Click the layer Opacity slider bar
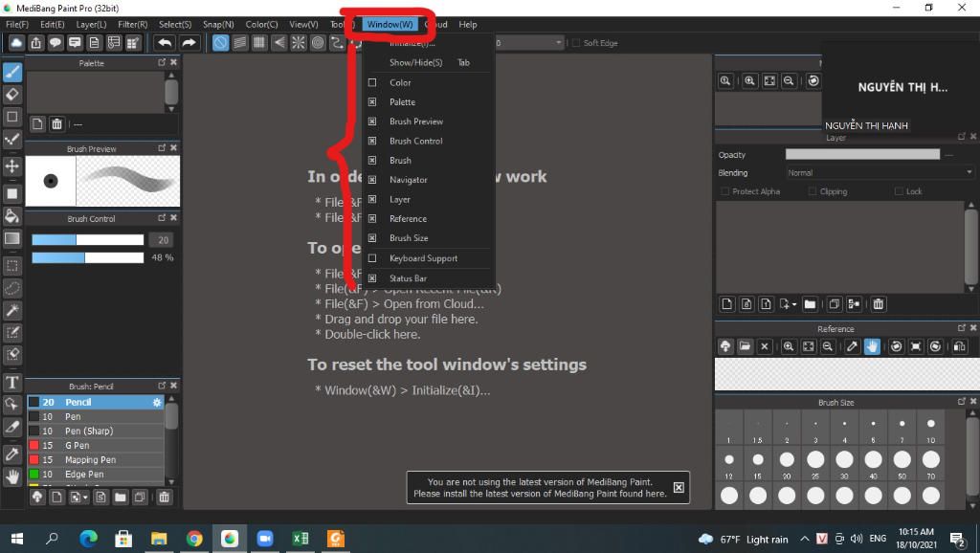 [862, 154]
